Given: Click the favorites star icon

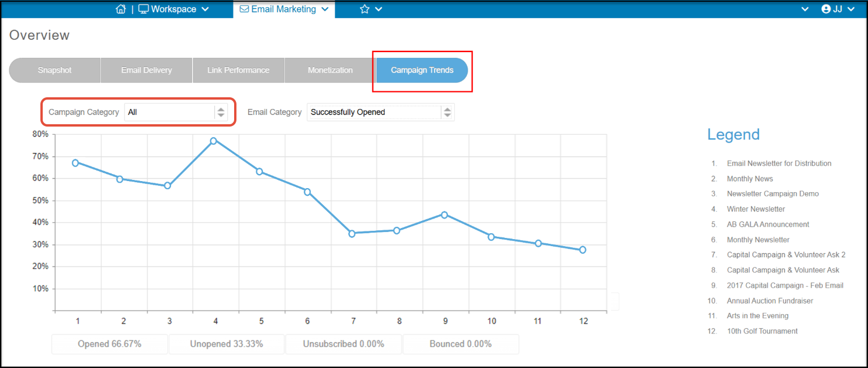Looking at the screenshot, I should pos(365,9).
